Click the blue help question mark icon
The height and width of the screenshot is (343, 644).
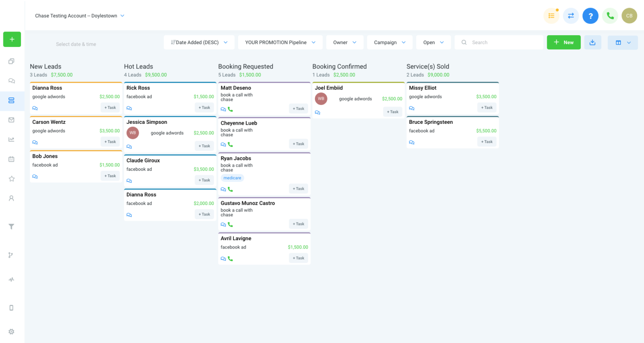pos(590,16)
